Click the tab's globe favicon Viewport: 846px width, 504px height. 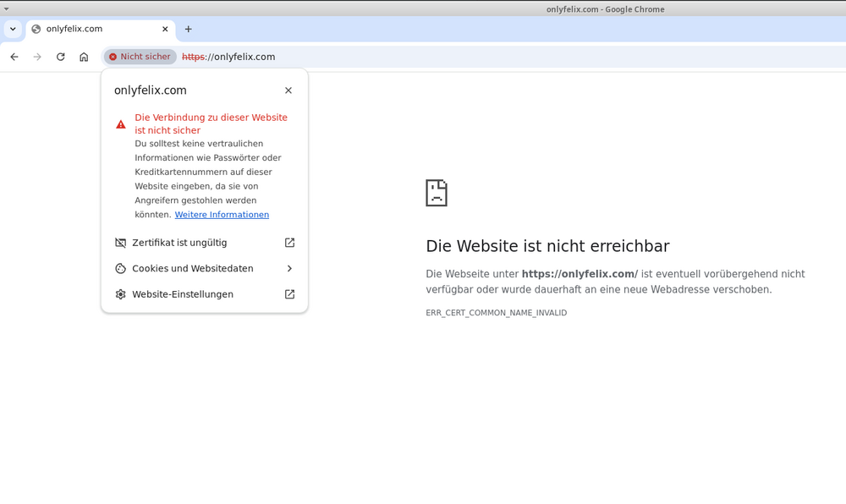point(36,29)
